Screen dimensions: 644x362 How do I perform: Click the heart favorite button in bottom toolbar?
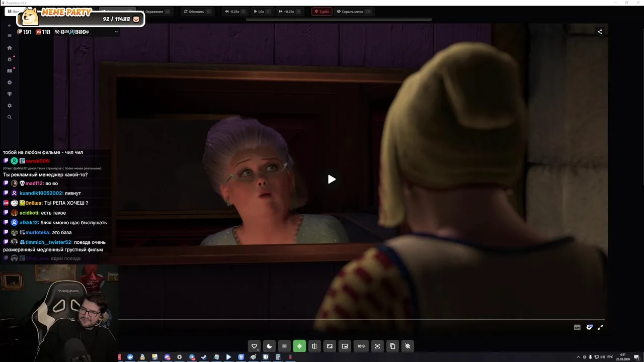point(254,346)
